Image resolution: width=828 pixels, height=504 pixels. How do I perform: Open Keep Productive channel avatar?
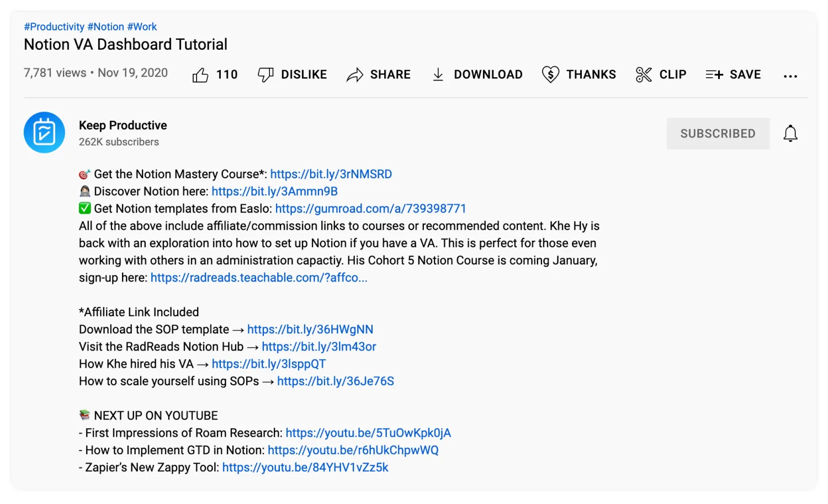(x=44, y=132)
